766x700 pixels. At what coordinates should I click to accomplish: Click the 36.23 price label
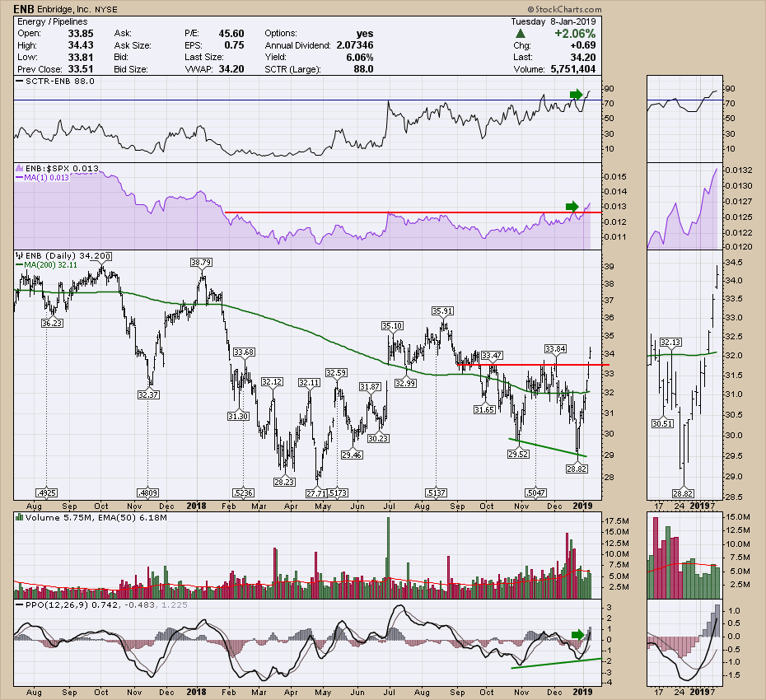coord(52,324)
